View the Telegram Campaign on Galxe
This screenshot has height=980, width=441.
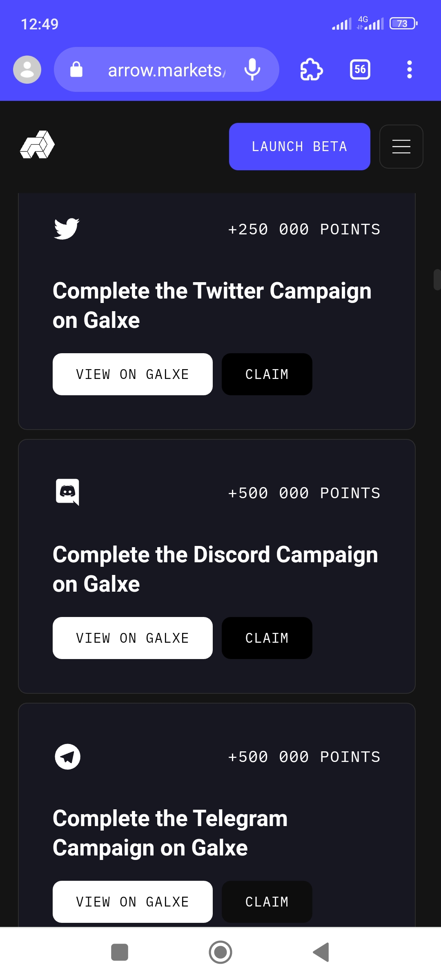[133, 902]
